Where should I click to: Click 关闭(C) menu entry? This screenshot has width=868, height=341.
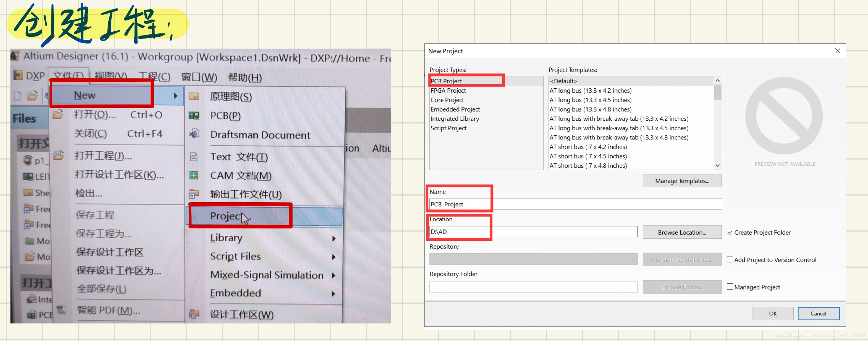[118, 134]
